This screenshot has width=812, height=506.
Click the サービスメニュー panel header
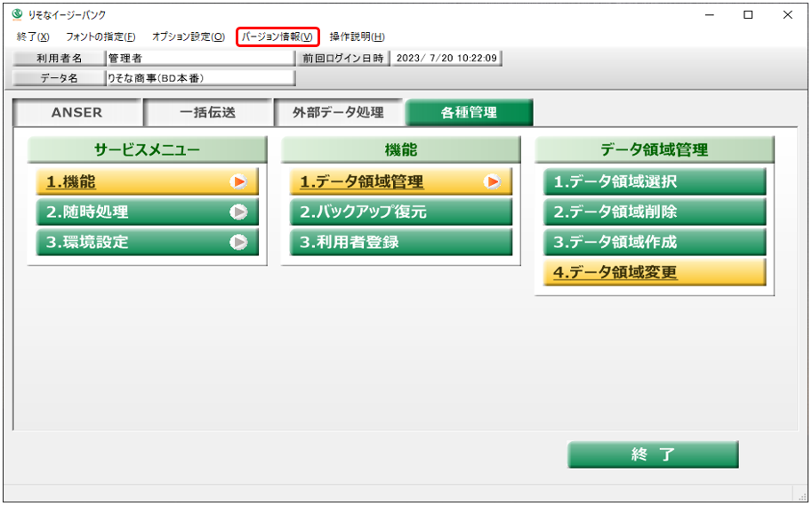click(147, 149)
